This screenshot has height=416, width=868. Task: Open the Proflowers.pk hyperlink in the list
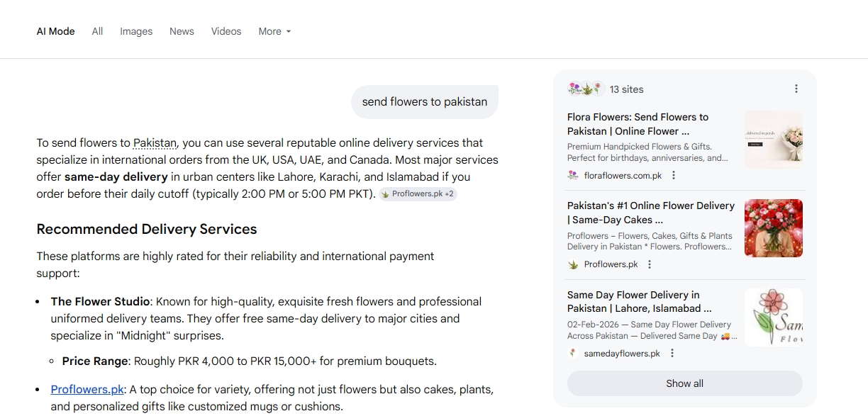point(87,390)
